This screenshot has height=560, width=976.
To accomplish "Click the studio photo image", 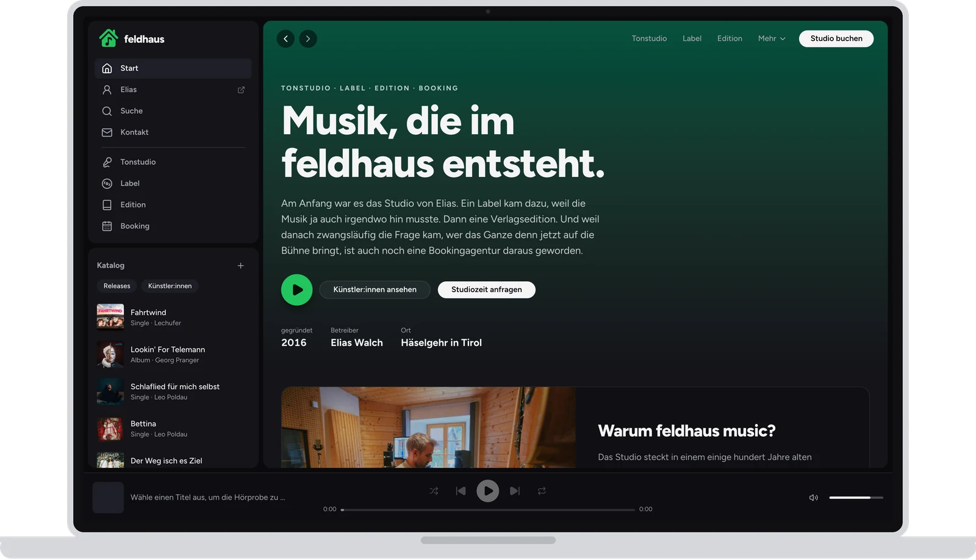I will (428, 428).
